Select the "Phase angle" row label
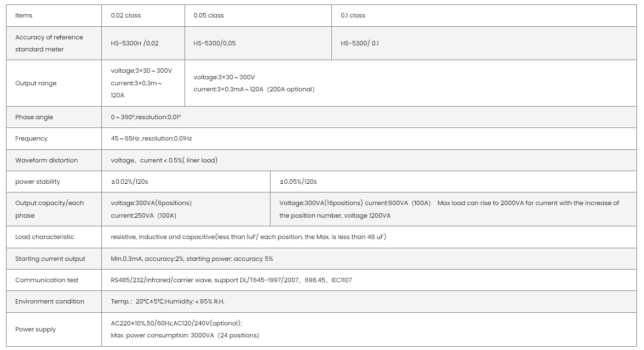The image size is (644, 350). (34, 117)
